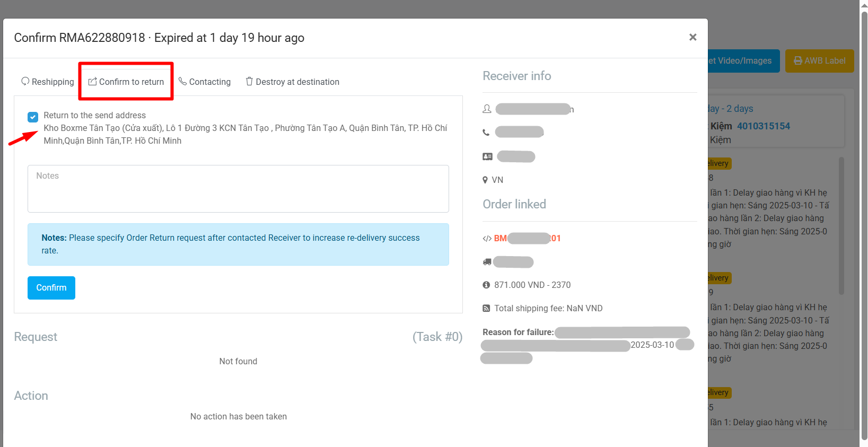This screenshot has width=868, height=447.
Task: Click the truck icon under Order linked
Action: 487,262
